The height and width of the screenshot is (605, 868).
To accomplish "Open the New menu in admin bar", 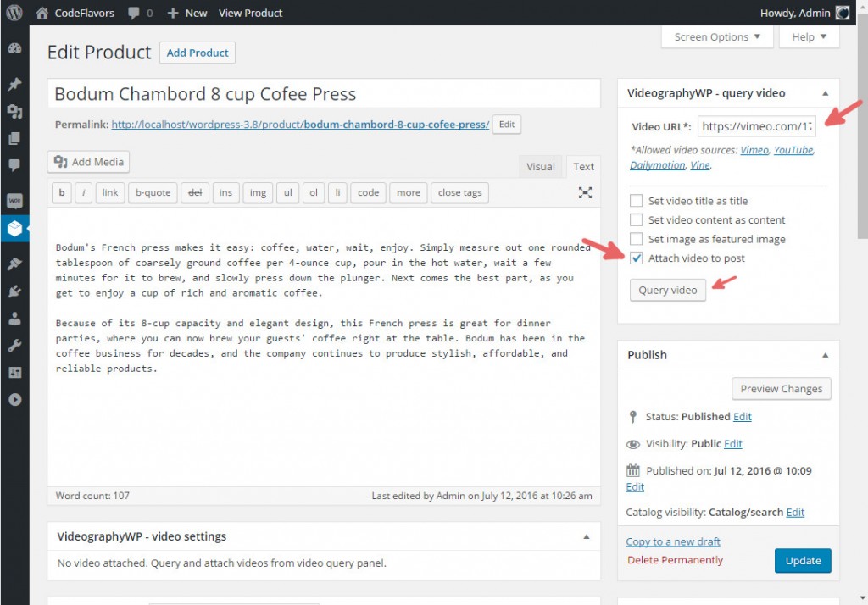I will pos(186,13).
